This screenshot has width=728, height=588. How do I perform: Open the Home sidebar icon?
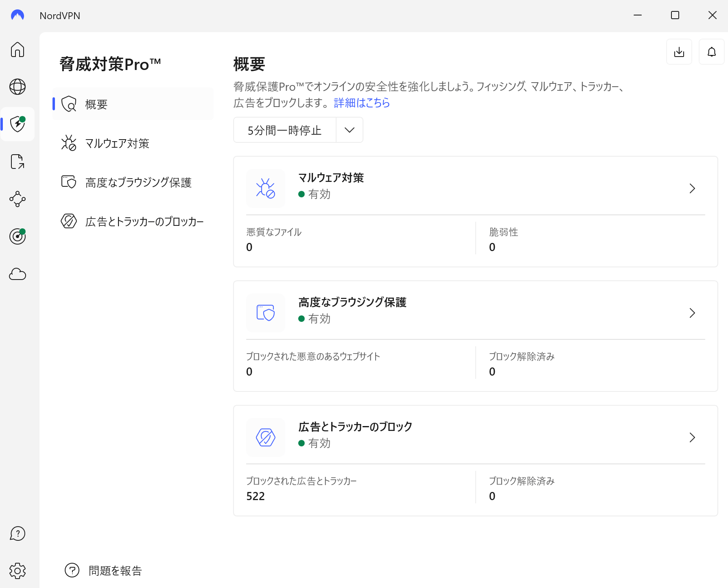click(x=17, y=49)
